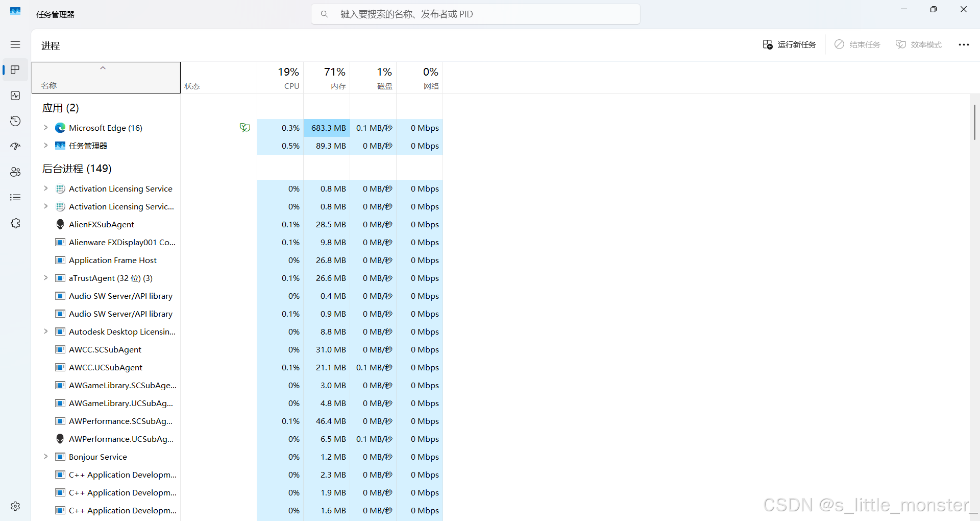Viewport: 980px width, 521px height.
Task: Click the Bonjour Service process icon
Action: [60, 457]
